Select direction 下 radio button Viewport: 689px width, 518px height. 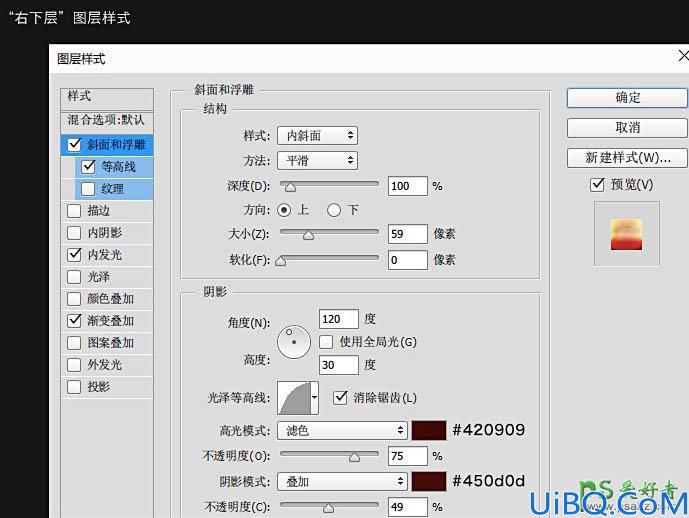[334, 210]
